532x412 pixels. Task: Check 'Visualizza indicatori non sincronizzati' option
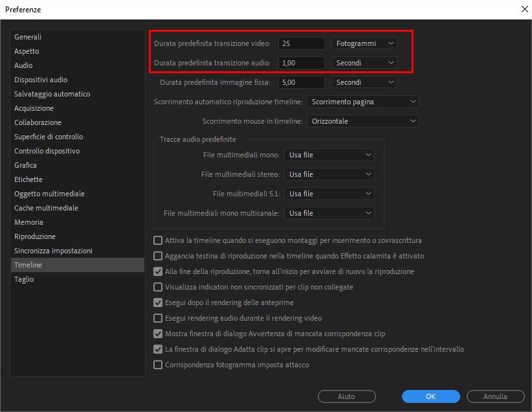[x=158, y=287]
